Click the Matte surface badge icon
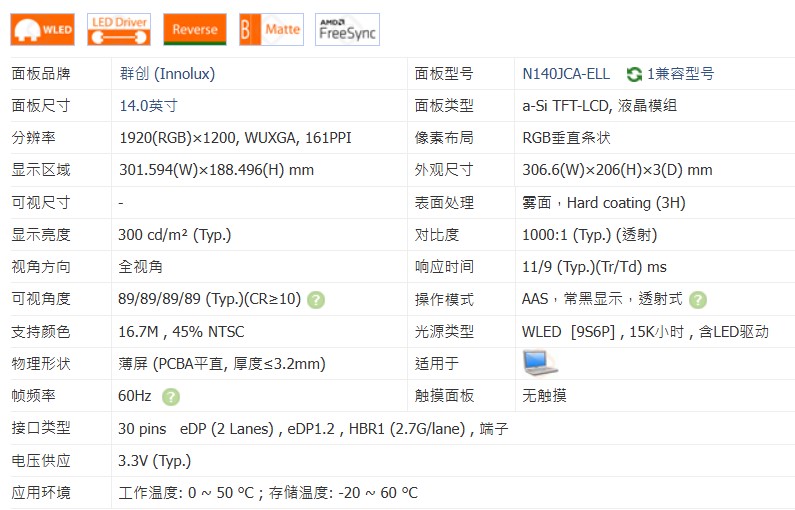The height and width of the screenshot is (510, 795). point(271,30)
